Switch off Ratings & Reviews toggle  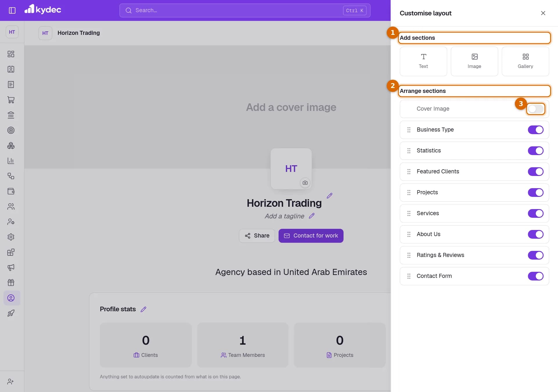(x=536, y=255)
